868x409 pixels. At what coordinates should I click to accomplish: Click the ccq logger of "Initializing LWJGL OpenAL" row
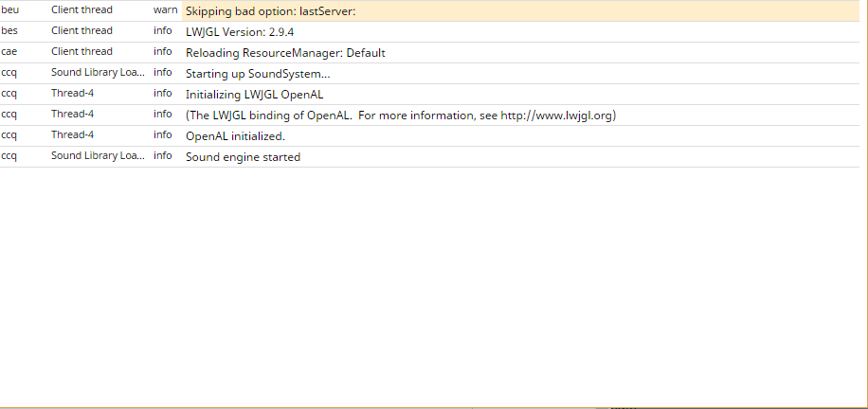(x=9, y=94)
